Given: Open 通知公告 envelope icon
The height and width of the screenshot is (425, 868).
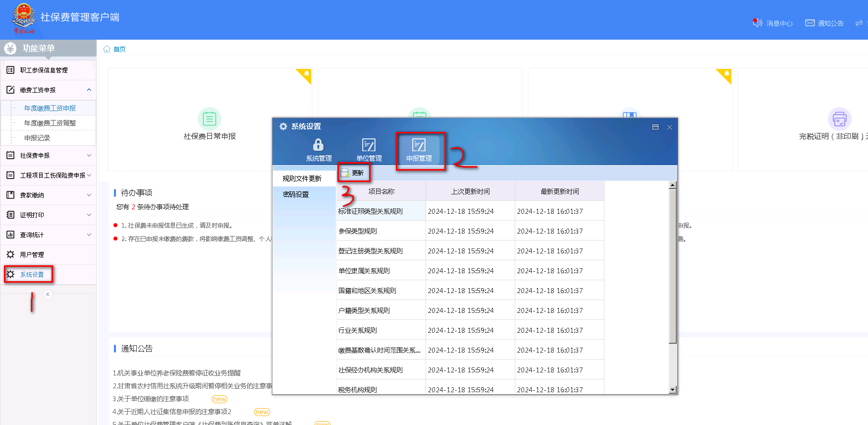Looking at the screenshot, I should 810,23.
